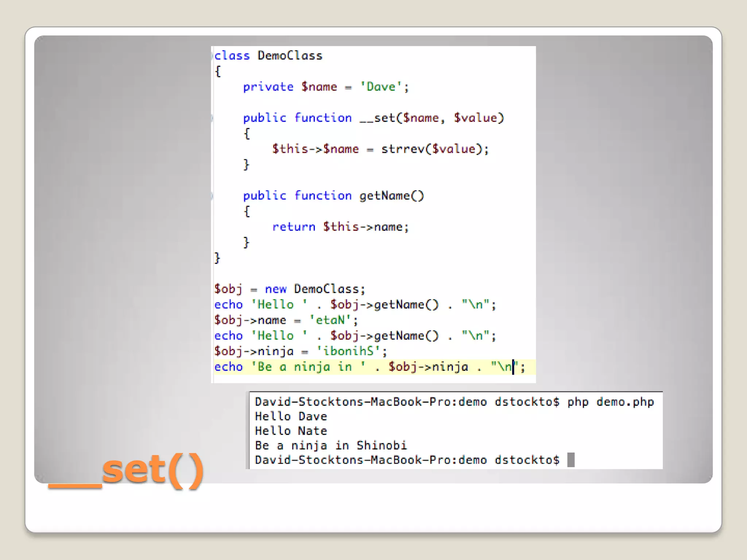This screenshot has height=560, width=747.
Task: Click the 'public function getName()' line
Action: pyautogui.click(x=334, y=196)
